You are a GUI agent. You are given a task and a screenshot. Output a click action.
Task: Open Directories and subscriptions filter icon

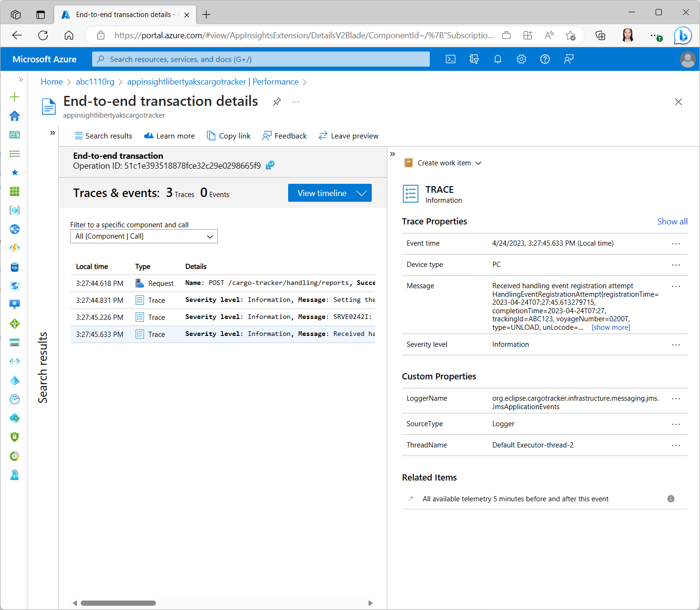click(474, 59)
